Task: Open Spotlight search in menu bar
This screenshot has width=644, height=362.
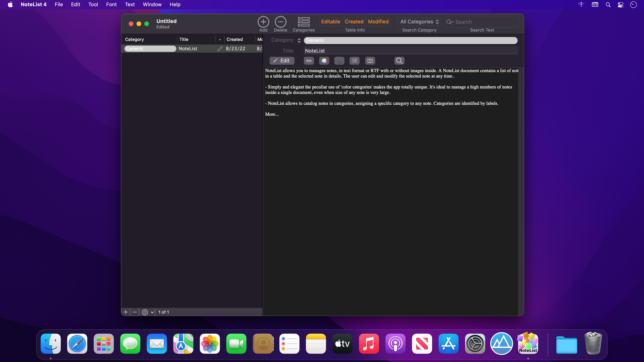Action: pyautogui.click(x=608, y=4)
